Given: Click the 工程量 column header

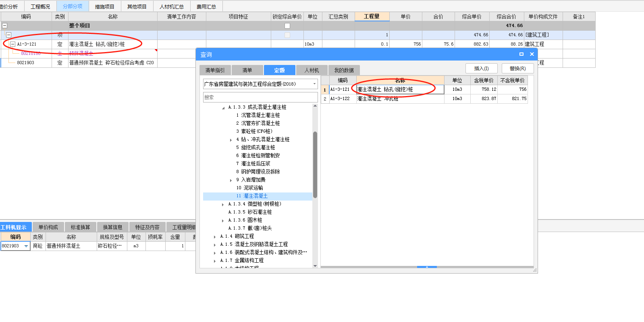Looking at the screenshot, I should [x=372, y=17].
